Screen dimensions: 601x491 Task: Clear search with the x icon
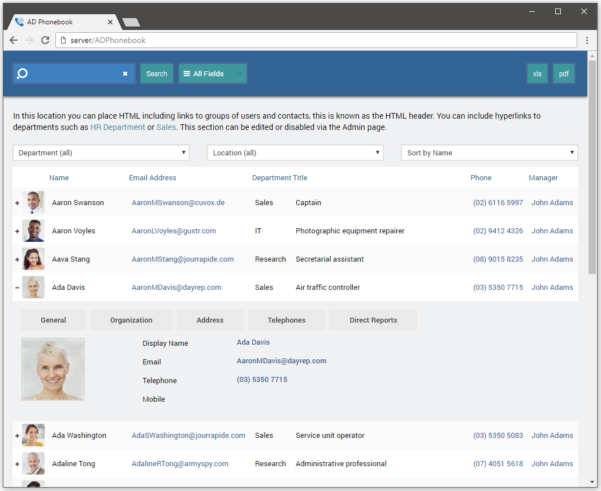point(125,74)
